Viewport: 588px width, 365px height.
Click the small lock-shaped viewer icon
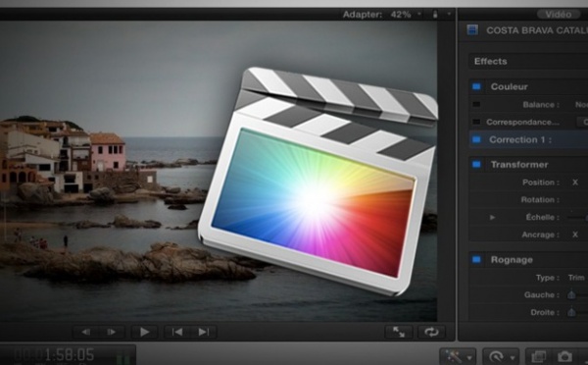point(435,15)
